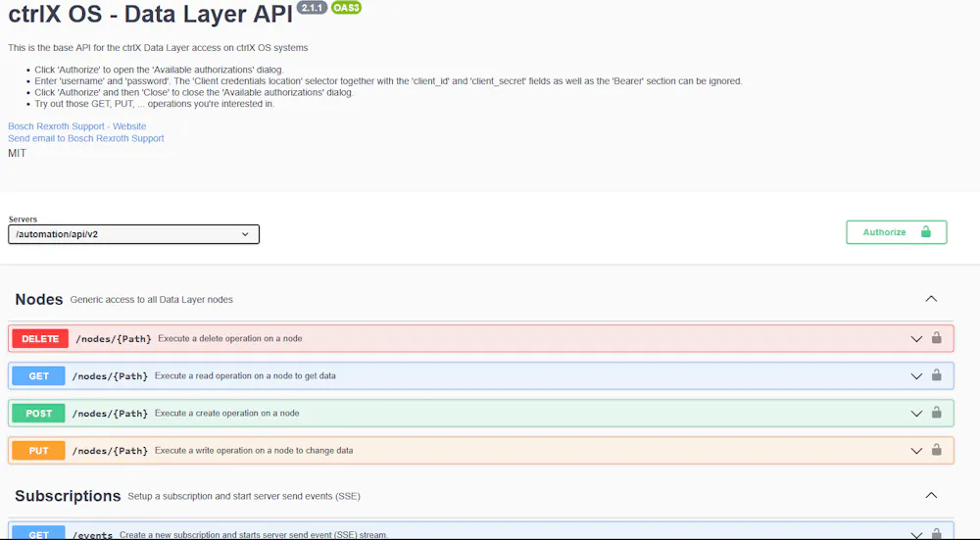Click the Authorize button
The image size is (980, 540).
pos(897,232)
